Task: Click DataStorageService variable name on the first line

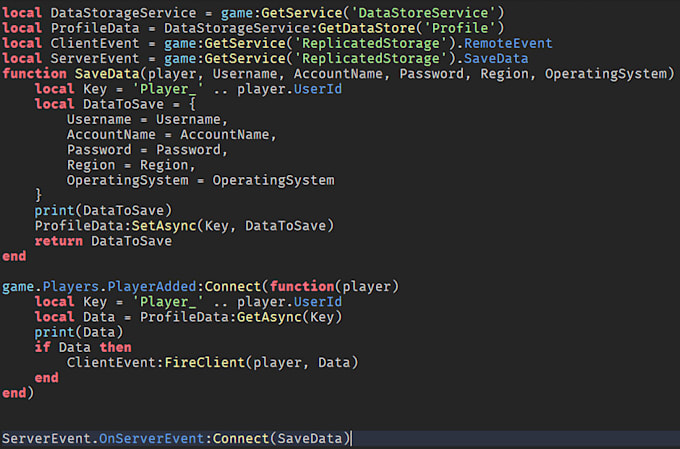Action: coord(123,13)
